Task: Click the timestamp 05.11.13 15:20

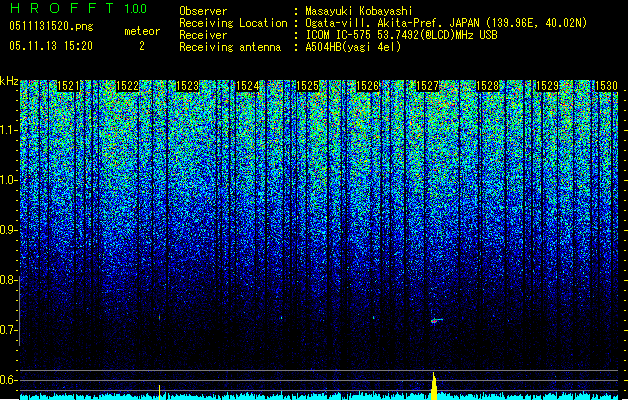Action: (x=51, y=46)
